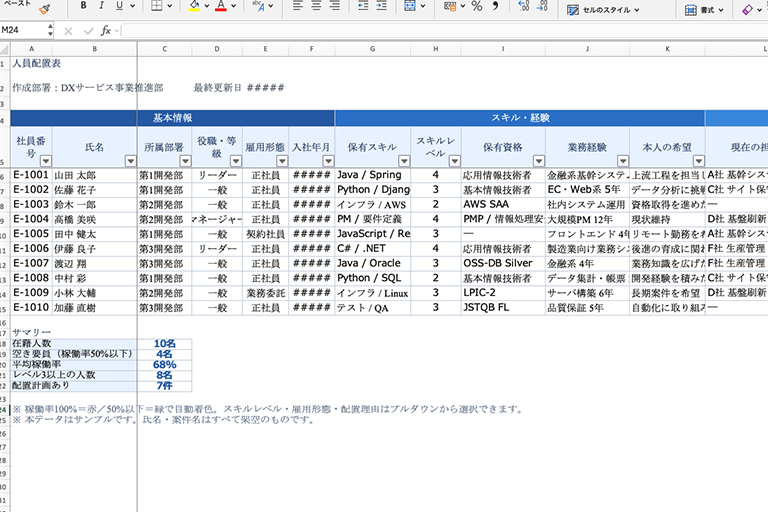This screenshot has height=512, width=768.
Task: Click the currency number format icon
Action: (x=450, y=6)
